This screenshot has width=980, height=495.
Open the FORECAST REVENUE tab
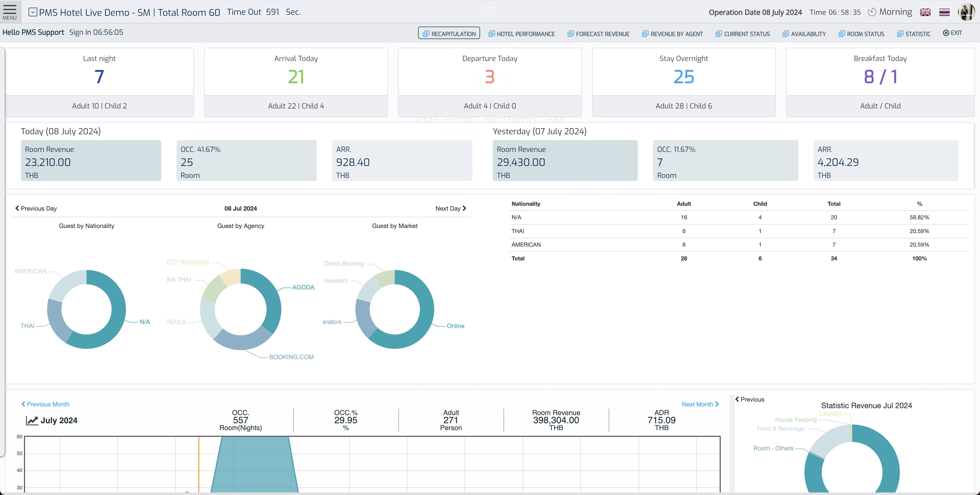pos(598,34)
